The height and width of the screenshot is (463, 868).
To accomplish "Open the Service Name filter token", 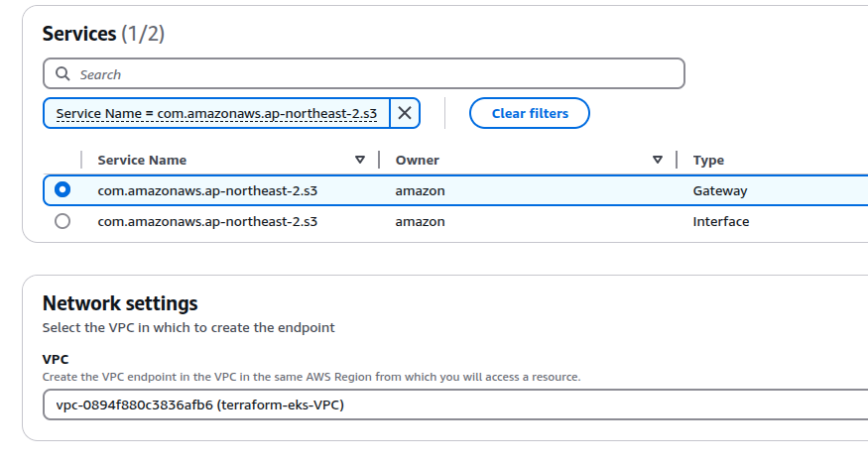I will tap(216, 113).
